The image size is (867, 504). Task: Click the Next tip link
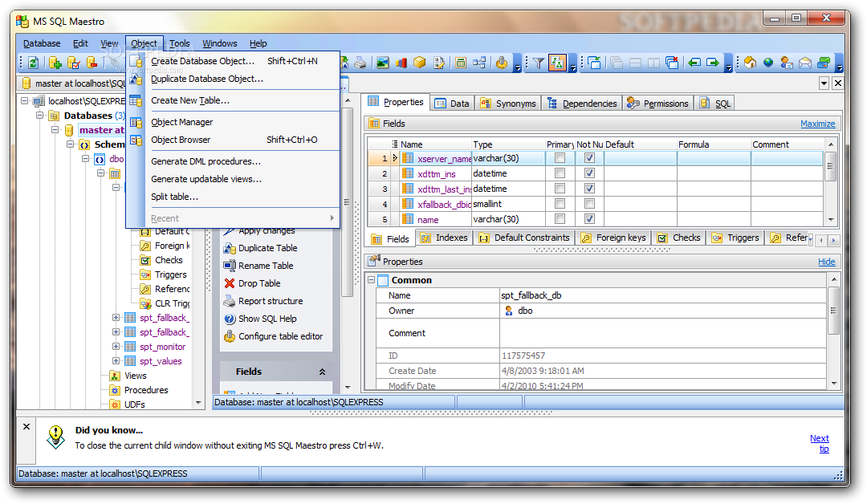point(820,443)
